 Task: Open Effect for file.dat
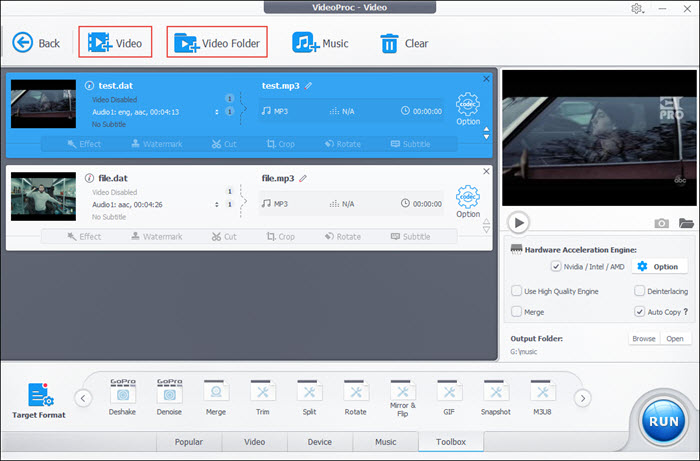(84, 236)
